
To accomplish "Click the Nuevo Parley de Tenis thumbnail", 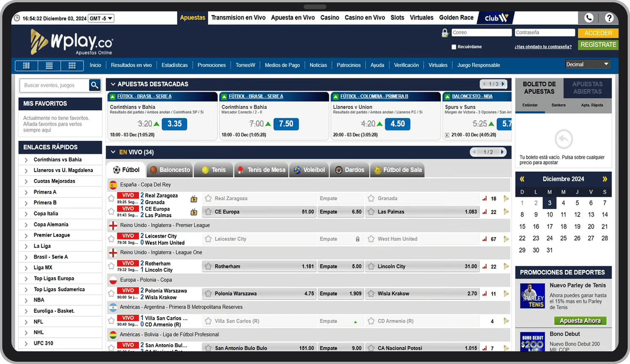I will tap(532, 296).
